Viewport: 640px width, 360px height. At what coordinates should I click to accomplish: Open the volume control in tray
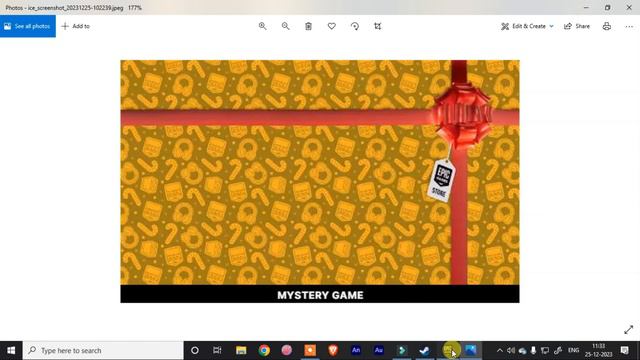click(x=511, y=350)
